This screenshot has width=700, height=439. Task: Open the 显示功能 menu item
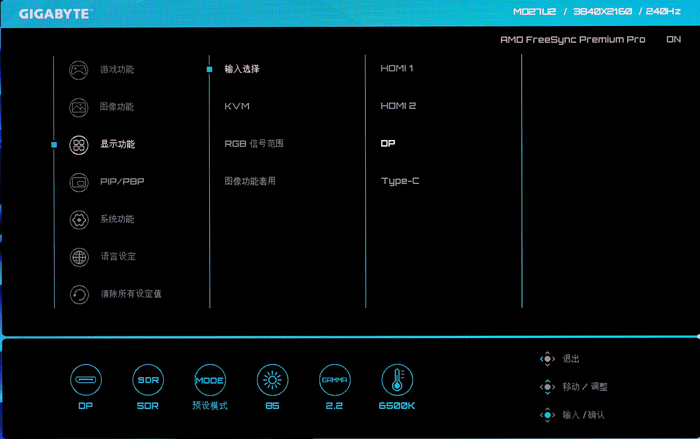pyautogui.click(x=117, y=144)
